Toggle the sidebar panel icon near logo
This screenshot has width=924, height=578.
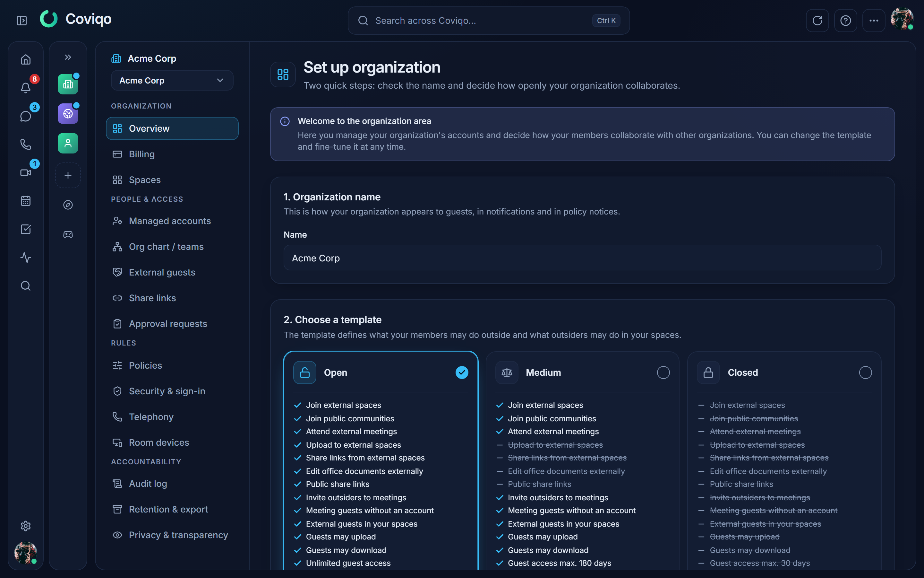coord(22,21)
